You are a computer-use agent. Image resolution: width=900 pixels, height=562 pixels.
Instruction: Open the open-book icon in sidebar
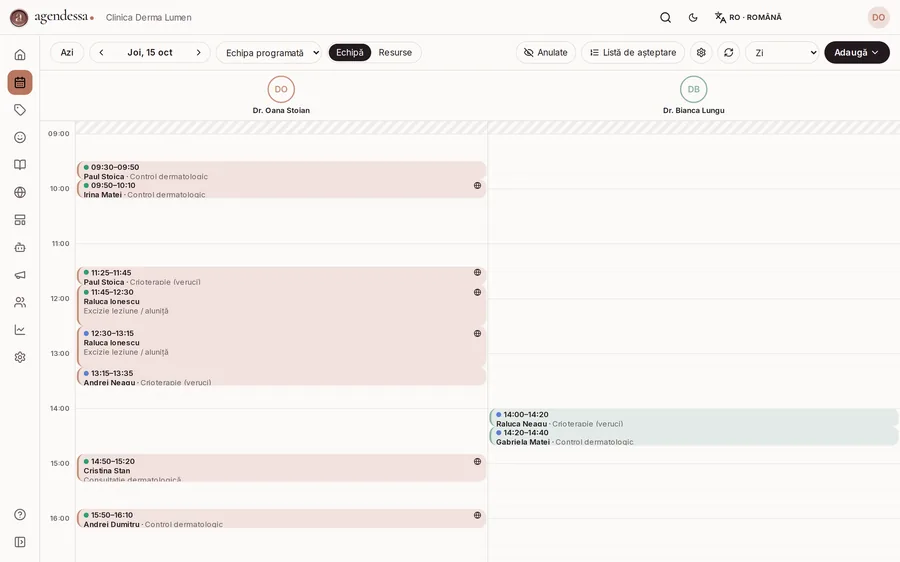tap(20, 165)
